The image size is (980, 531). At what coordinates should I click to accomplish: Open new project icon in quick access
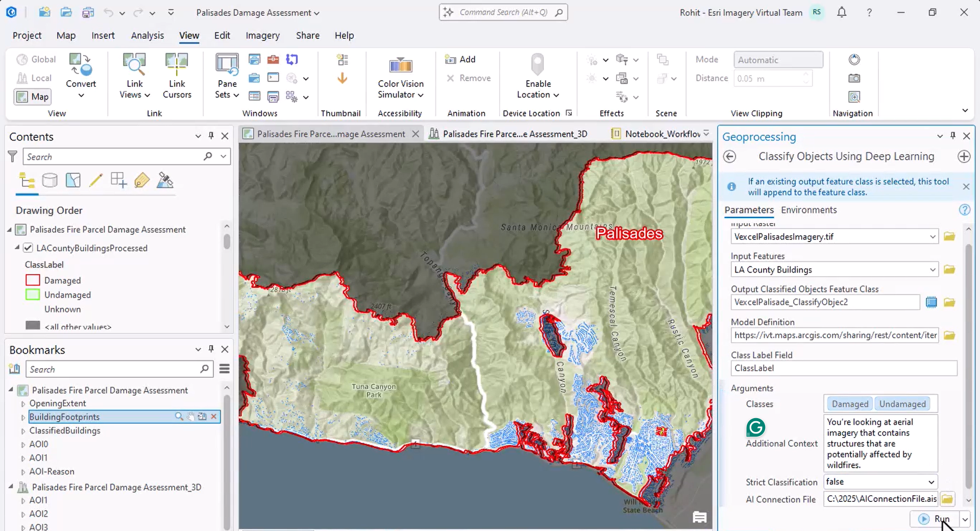[44, 12]
